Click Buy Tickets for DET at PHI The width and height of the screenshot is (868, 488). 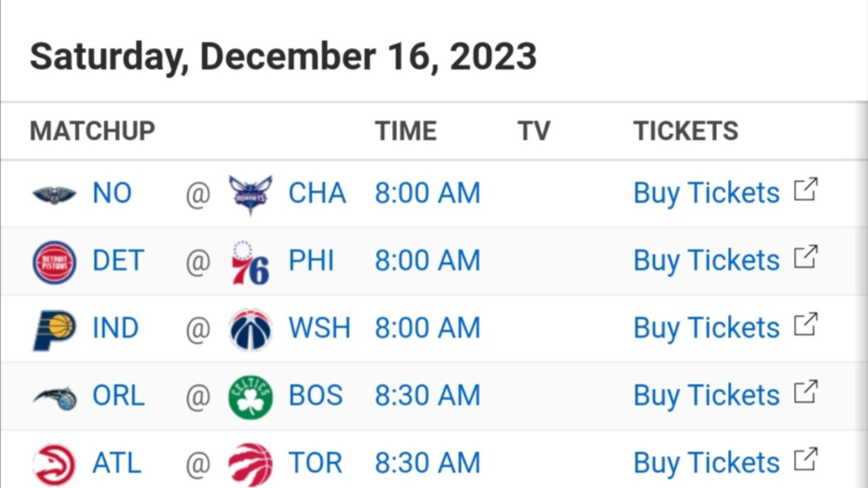coord(706,260)
